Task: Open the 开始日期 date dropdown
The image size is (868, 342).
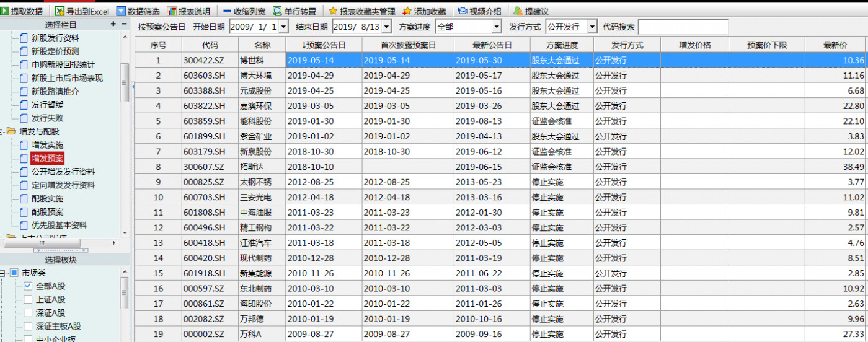Action: [x=283, y=27]
